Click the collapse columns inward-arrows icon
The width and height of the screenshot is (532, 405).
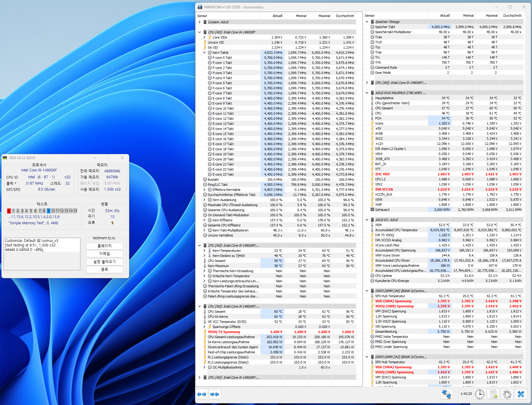215,394
